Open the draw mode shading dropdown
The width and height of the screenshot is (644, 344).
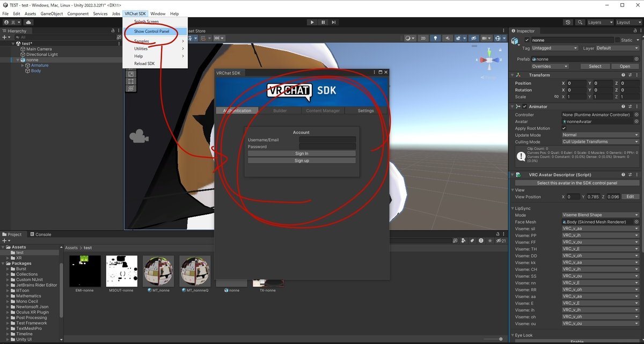(x=410, y=38)
